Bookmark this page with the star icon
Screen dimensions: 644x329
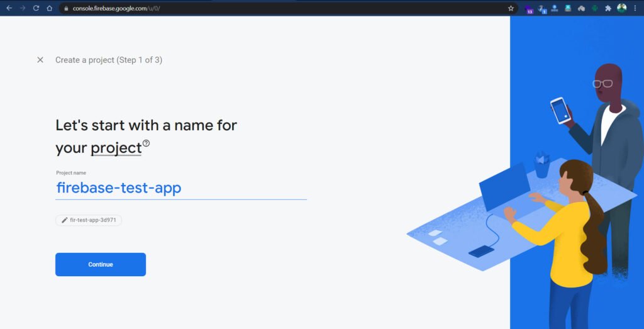click(511, 8)
